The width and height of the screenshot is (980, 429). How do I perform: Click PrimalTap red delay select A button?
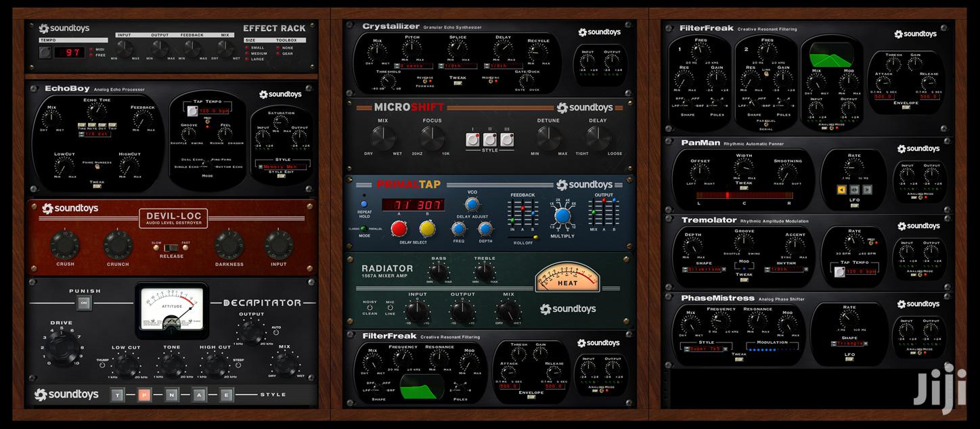pyautogui.click(x=399, y=229)
